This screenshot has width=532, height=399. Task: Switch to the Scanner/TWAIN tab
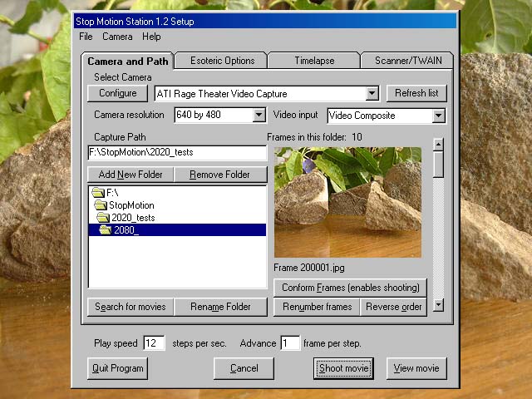[x=407, y=61]
